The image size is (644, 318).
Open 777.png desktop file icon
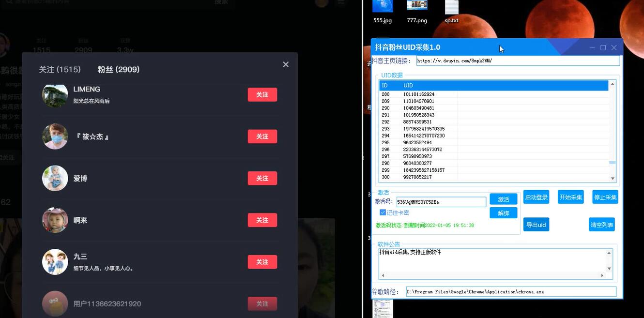tap(417, 7)
